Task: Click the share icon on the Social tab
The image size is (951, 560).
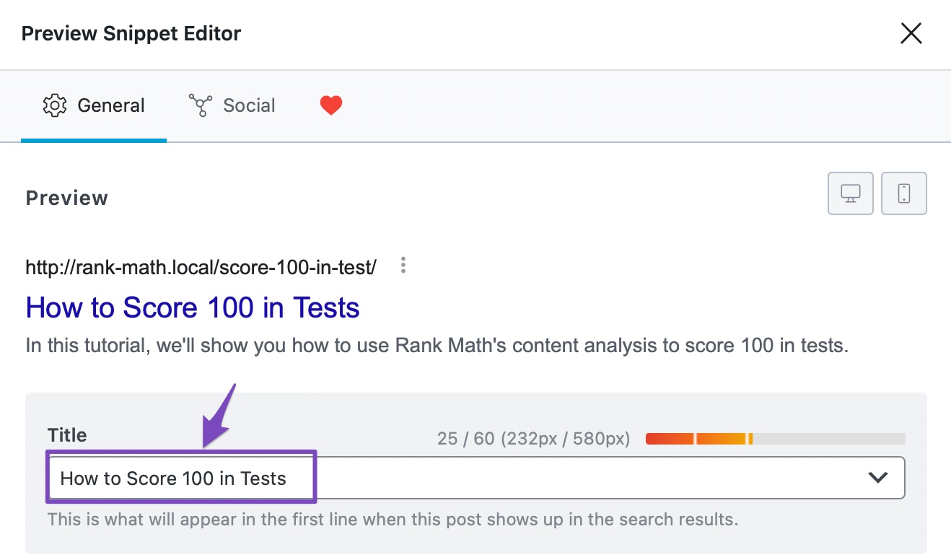Action: click(199, 105)
